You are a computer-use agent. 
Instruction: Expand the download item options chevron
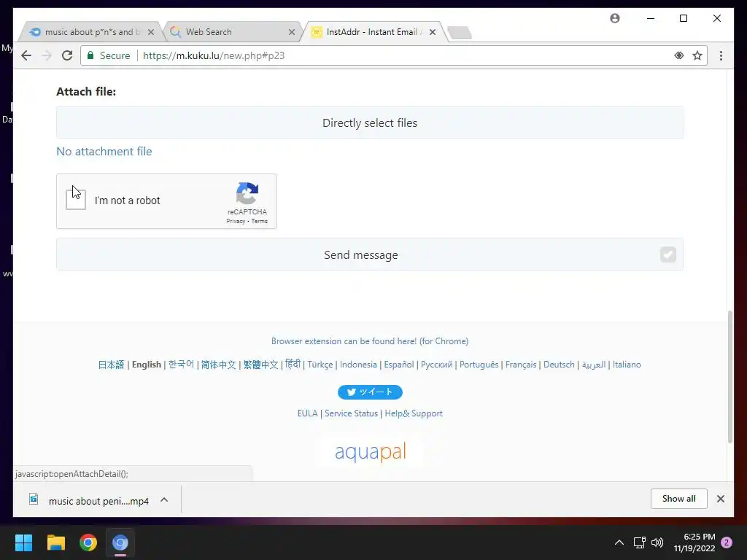pyautogui.click(x=164, y=500)
